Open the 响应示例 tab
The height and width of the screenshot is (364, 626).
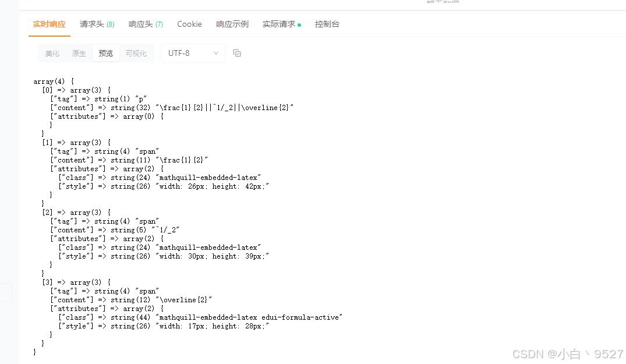click(x=232, y=24)
